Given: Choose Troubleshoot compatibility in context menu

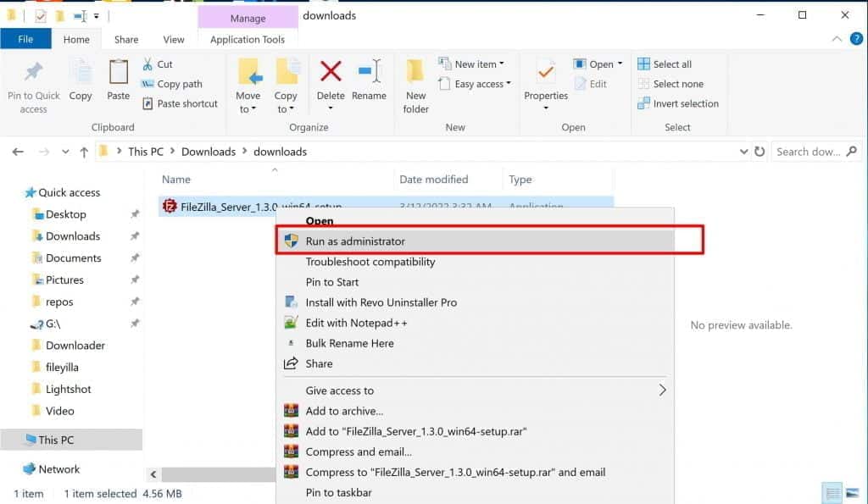Looking at the screenshot, I should pos(370,262).
